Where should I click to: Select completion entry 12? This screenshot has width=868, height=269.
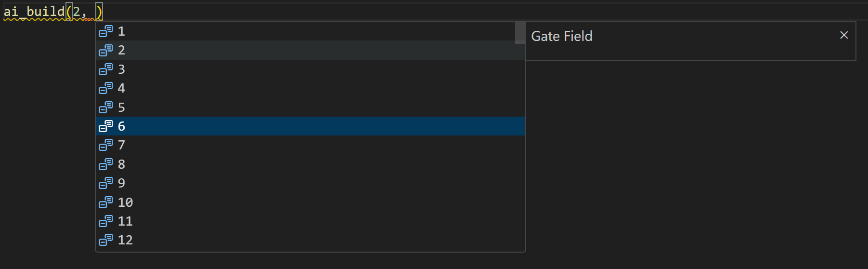[311, 240]
